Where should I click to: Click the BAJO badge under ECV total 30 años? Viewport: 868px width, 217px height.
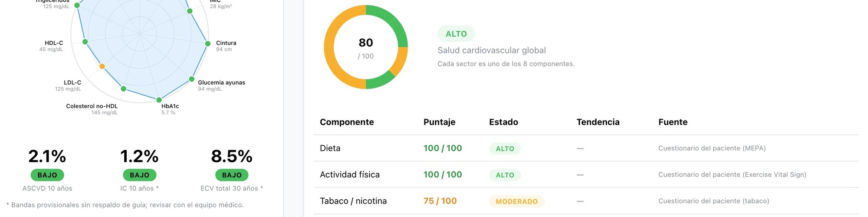tap(232, 175)
